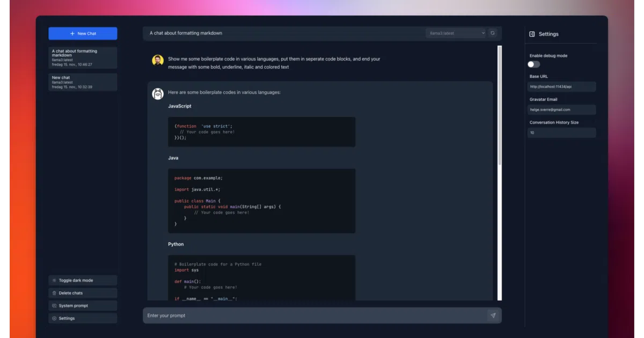Click the user's avatar photo

158,60
